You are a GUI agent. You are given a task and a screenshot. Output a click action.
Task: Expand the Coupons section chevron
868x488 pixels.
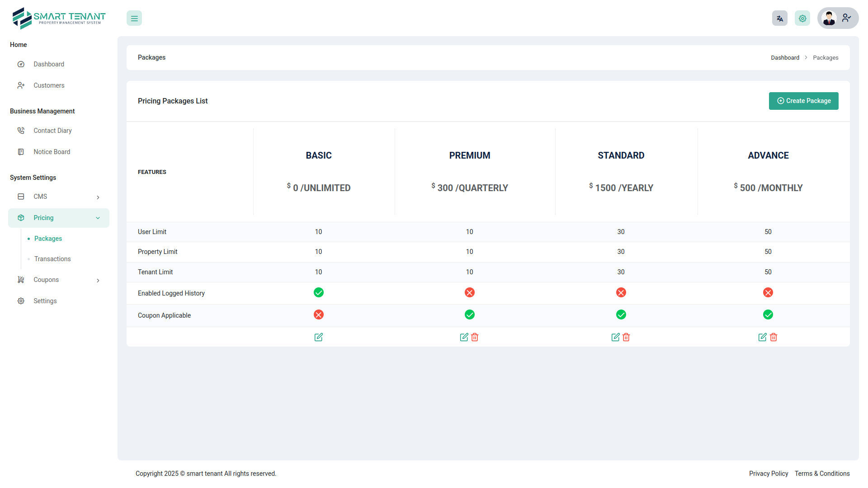[98, 280]
